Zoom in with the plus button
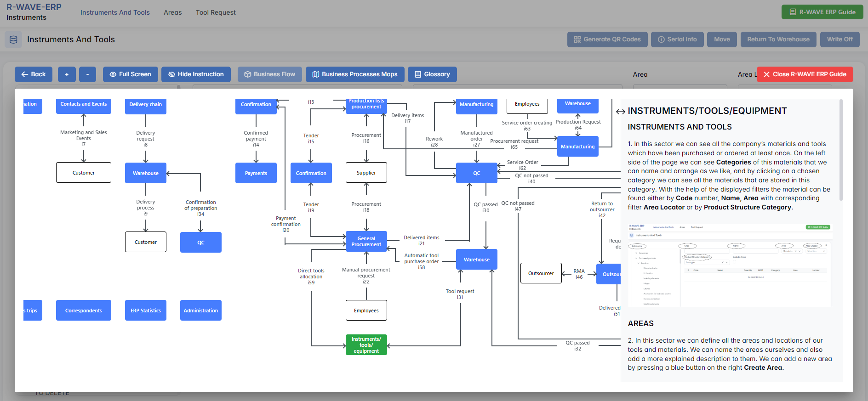The height and width of the screenshot is (401, 868). 67,74
